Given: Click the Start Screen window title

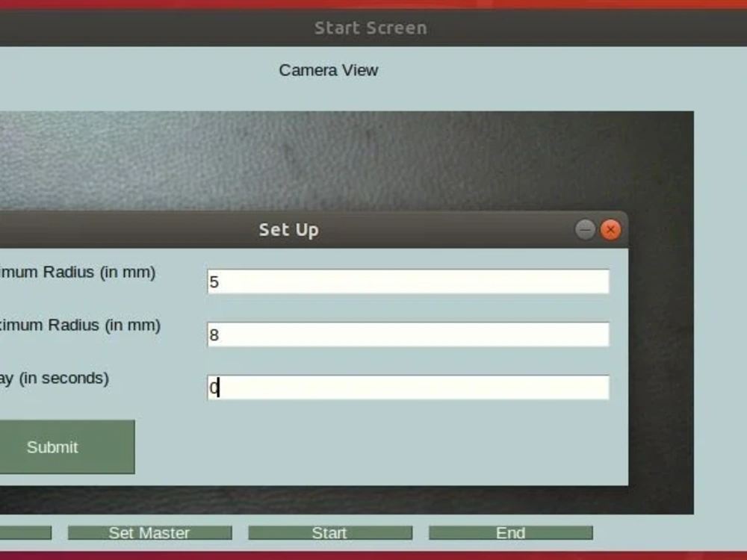Looking at the screenshot, I should click(371, 28).
